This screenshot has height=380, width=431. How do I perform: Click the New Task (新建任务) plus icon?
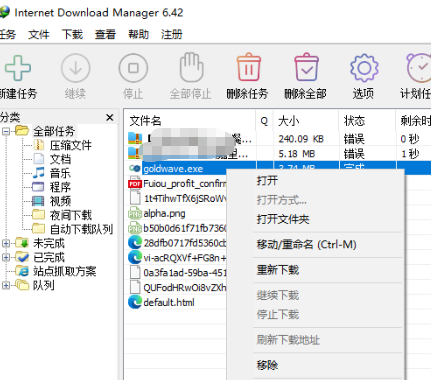click(18, 68)
